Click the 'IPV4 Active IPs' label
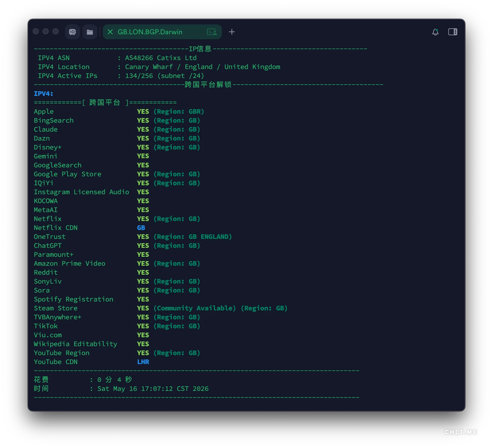Viewport: 493px width, 448px height. pyautogui.click(x=68, y=76)
